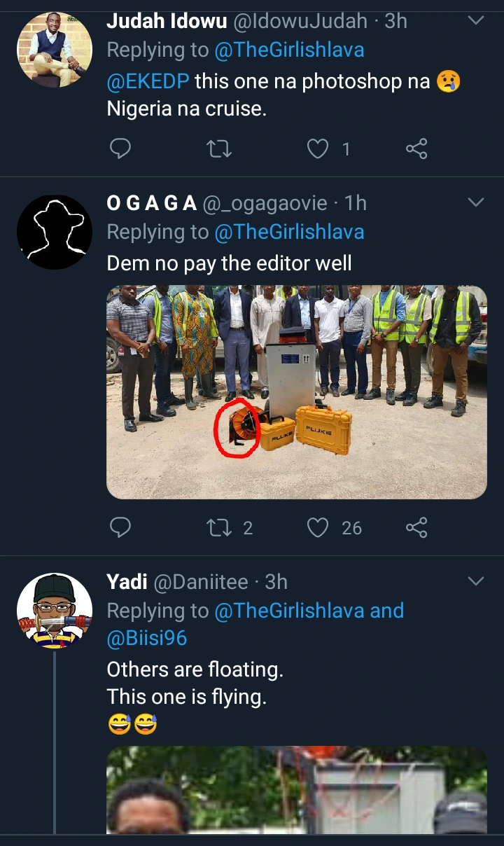Share O G A G A's tweet

[416, 527]
